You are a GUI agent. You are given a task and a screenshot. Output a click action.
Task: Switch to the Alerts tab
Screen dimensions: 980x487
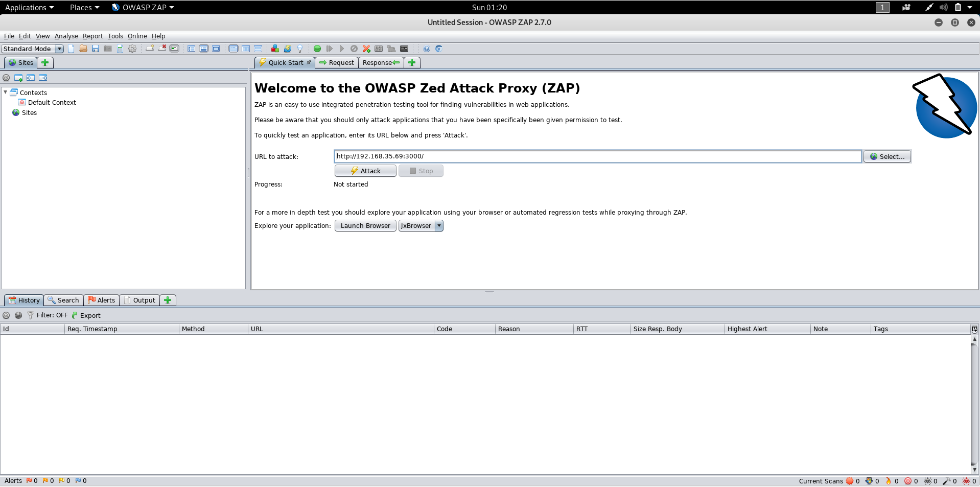tap(101, 300)
